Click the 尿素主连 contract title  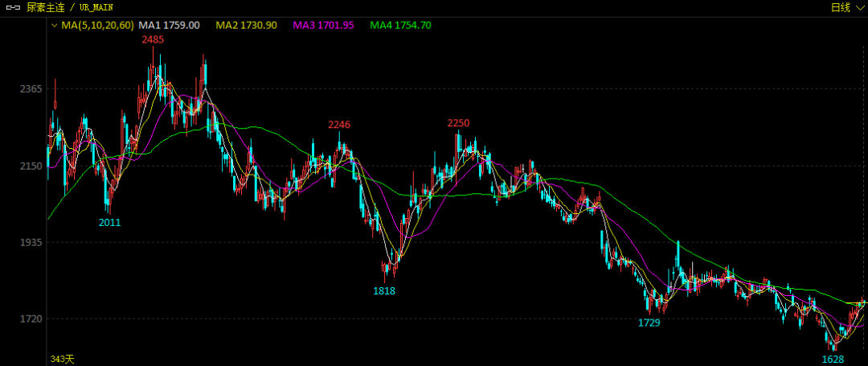[x=45, y=7]
